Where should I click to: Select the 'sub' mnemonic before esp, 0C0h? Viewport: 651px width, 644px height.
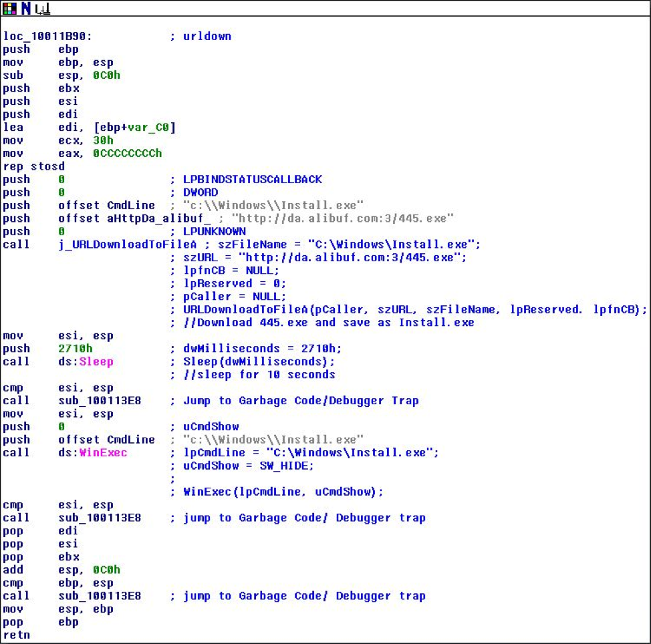pos(13,75)
